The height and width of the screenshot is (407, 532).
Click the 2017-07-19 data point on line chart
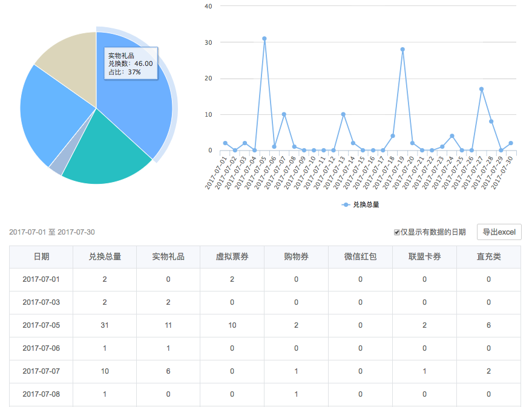(x=402, y=50)
